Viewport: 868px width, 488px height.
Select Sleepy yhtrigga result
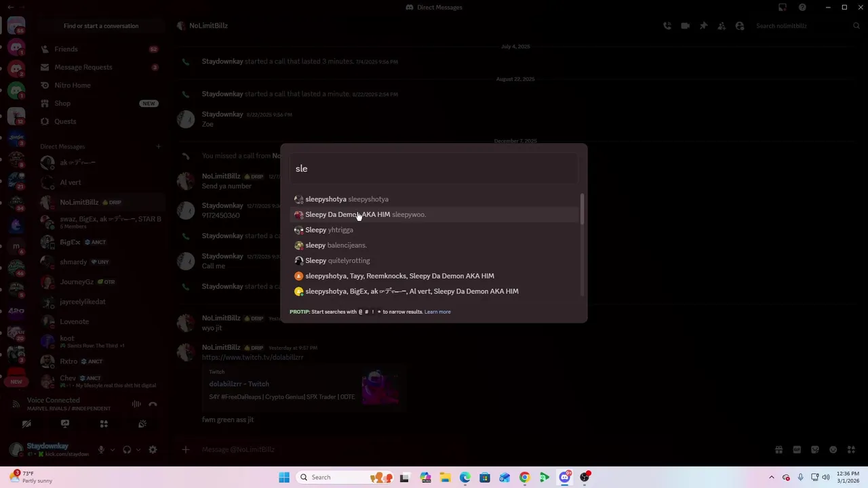[x=434, y=230]
